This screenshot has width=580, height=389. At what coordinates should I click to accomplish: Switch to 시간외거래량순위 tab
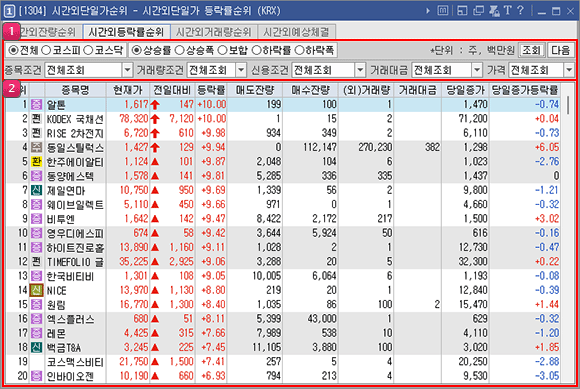pos(213,32)
